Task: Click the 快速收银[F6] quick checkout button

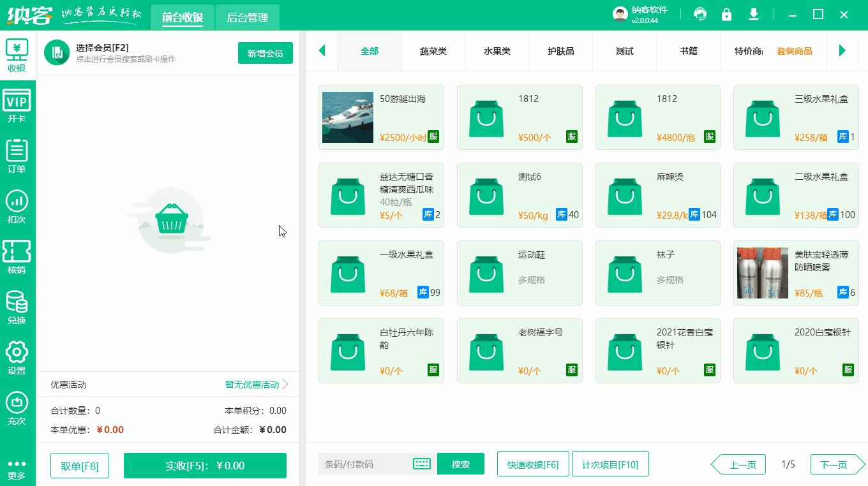Action: 533,464
